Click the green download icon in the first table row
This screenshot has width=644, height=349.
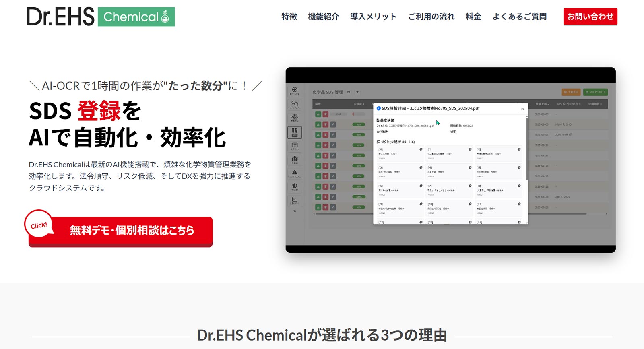318,114
